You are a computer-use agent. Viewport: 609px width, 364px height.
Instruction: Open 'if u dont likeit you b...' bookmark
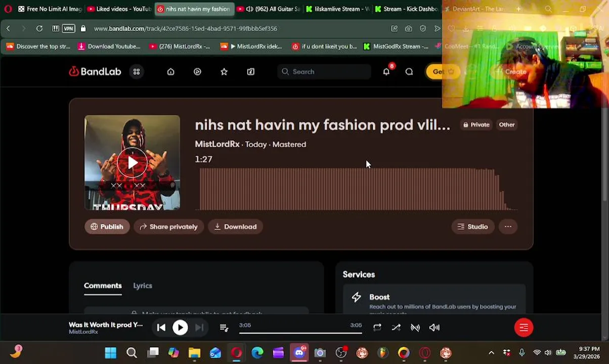tap(324, 47)
